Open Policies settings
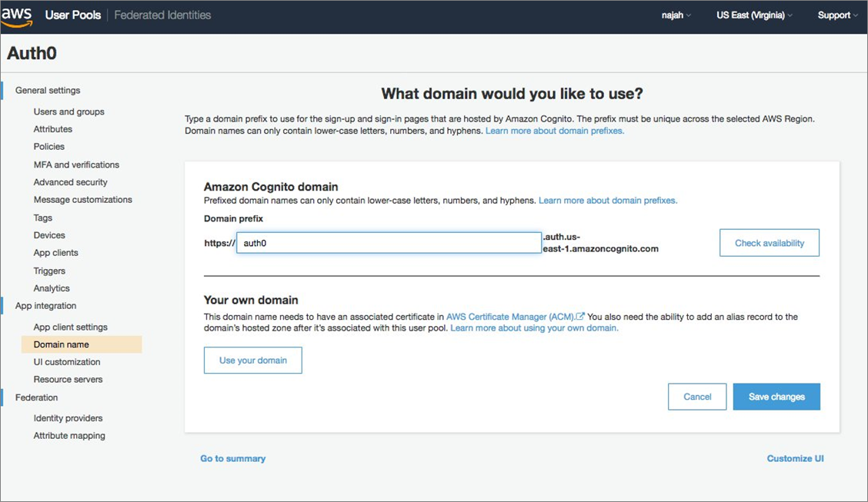Viewport: 868px width, 502px height. pos(48,147)
